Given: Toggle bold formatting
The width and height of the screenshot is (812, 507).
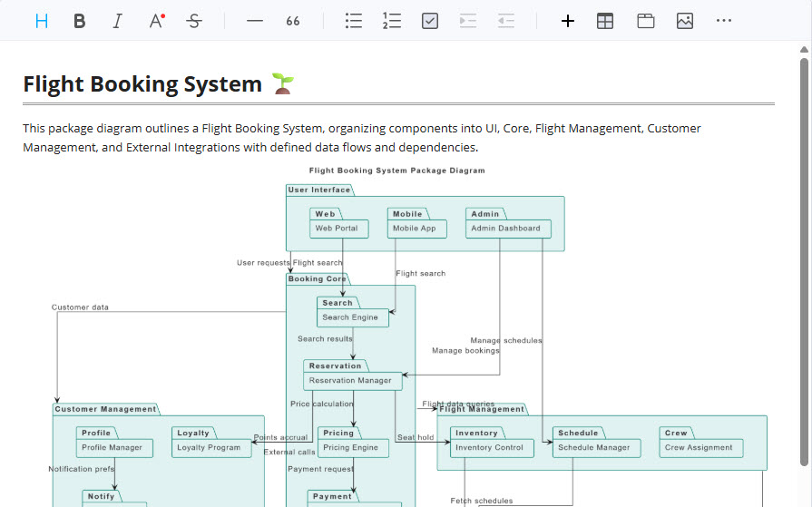Looking at the screenshot, I should (79, 21).
